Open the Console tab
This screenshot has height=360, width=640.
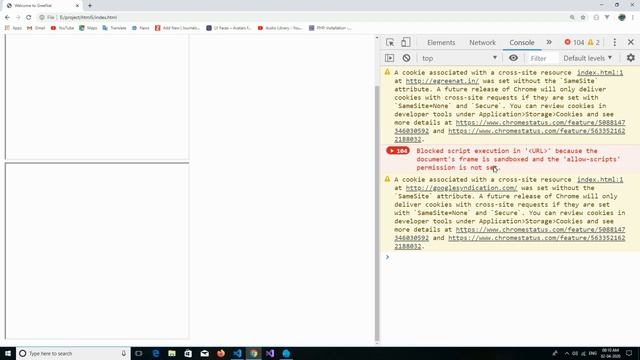pos(522,42)
